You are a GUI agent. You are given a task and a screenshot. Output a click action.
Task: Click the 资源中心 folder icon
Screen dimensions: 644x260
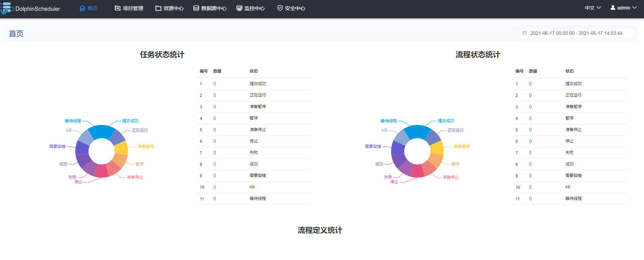(158, 8)
